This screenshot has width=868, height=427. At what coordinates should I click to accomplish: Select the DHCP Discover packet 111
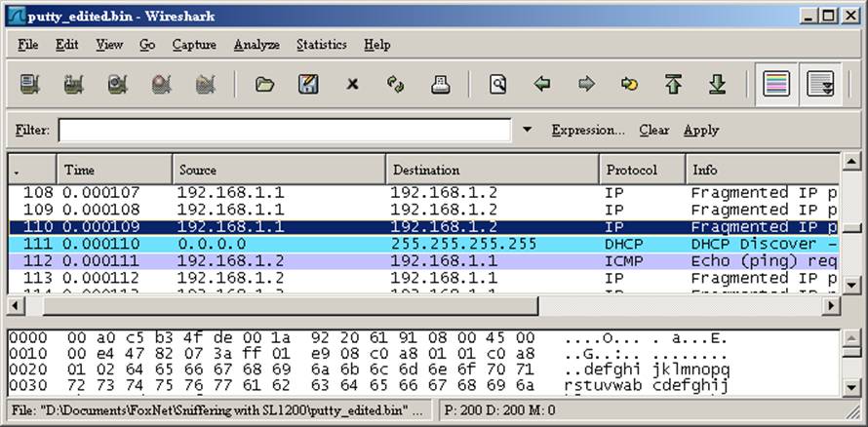coord(423,244)
